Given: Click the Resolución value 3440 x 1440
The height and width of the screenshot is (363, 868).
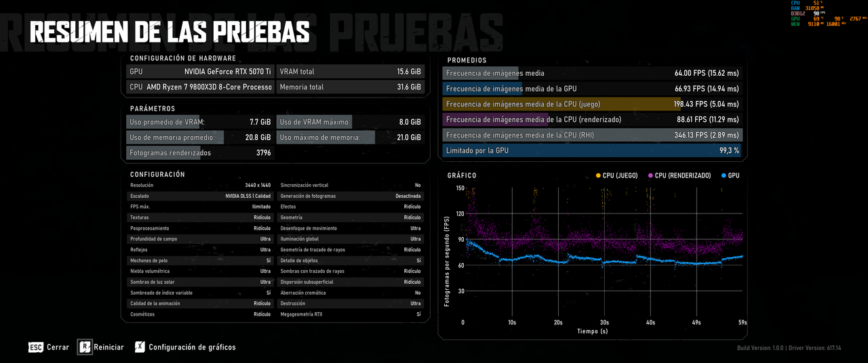Looking at the screenshot, I should pyautogui.click(x=258, y=185).
